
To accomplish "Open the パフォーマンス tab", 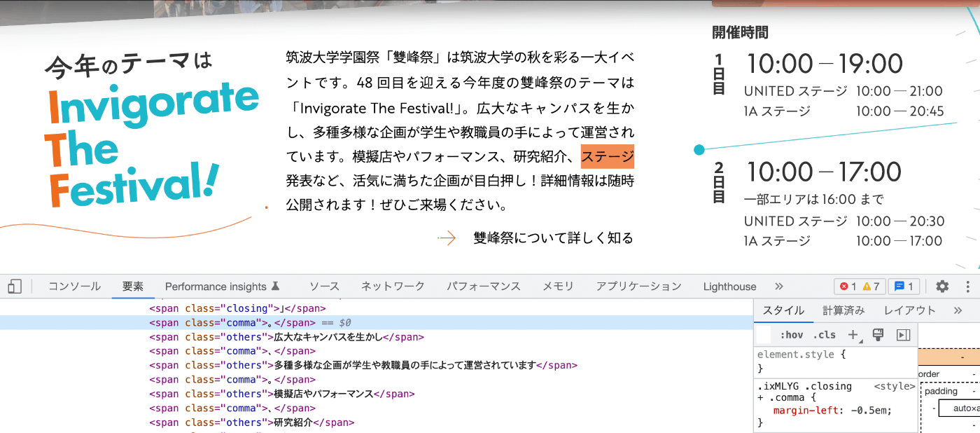I will [x=484, y=287].
